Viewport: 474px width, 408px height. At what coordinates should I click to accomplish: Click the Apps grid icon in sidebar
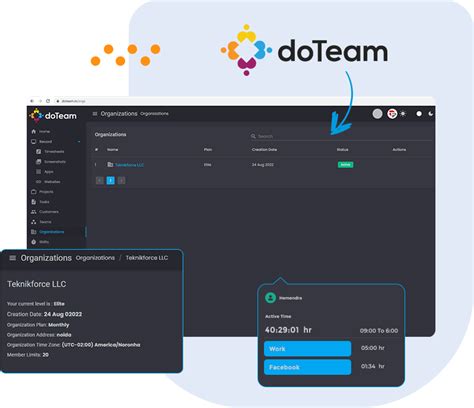pos(39,172)
